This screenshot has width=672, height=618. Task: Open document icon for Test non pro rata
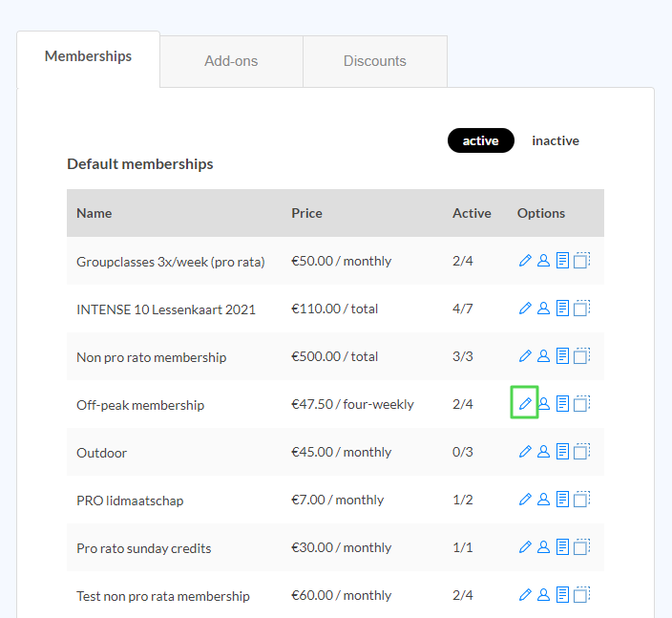[562, 595]
